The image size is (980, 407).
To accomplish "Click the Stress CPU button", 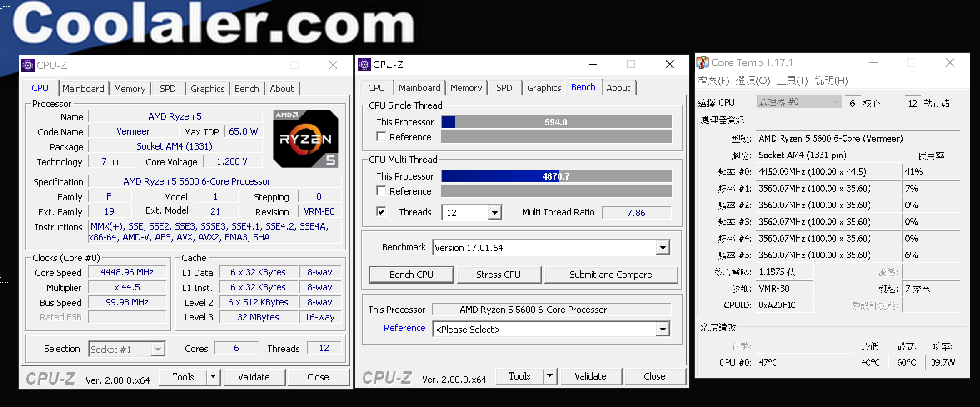I will [499, 275].
